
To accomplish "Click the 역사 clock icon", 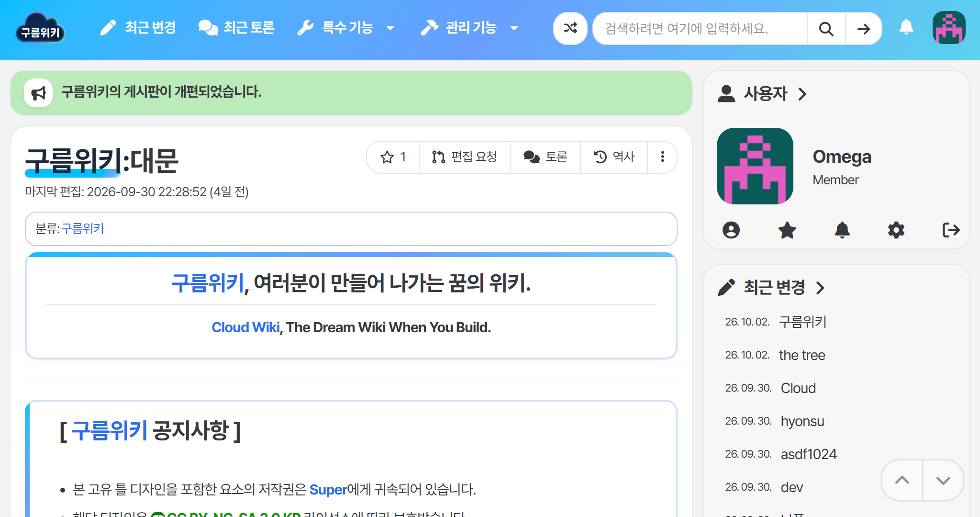I will (600, 157).
